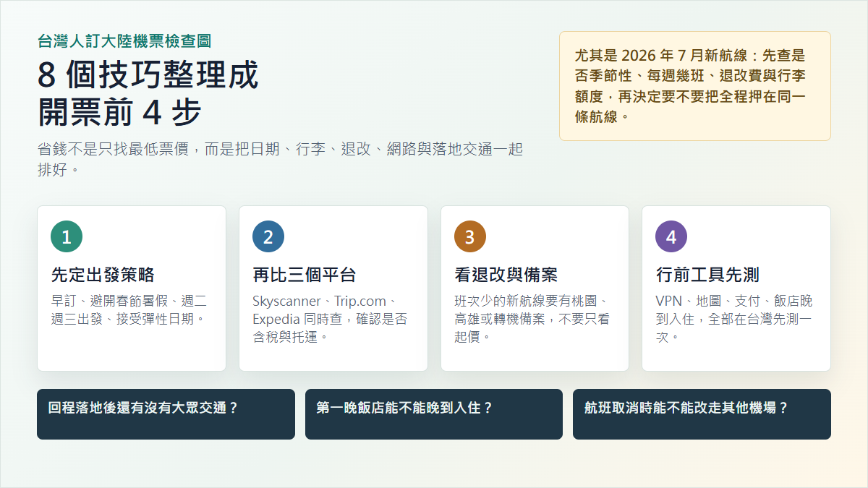The image size is (868, 488).
Task: Select the heading 再比三個平台
Action: (305, 275)
